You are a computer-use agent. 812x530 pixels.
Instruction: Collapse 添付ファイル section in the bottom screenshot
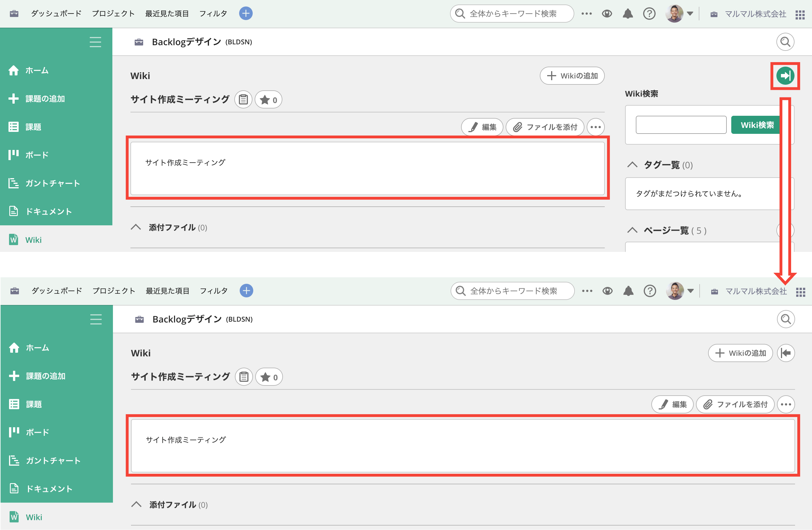pyautogui.click(x=136, y=504)
